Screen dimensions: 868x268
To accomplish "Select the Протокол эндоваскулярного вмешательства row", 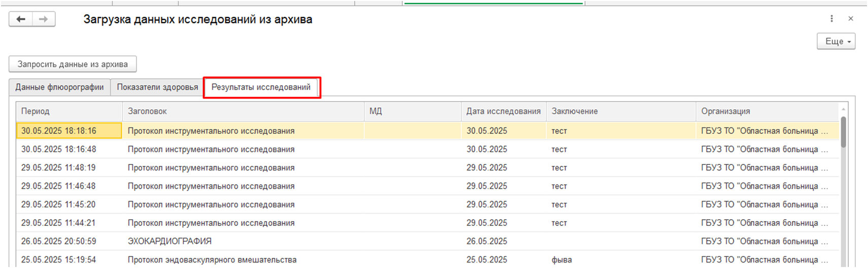I will (x=212, y=259).
